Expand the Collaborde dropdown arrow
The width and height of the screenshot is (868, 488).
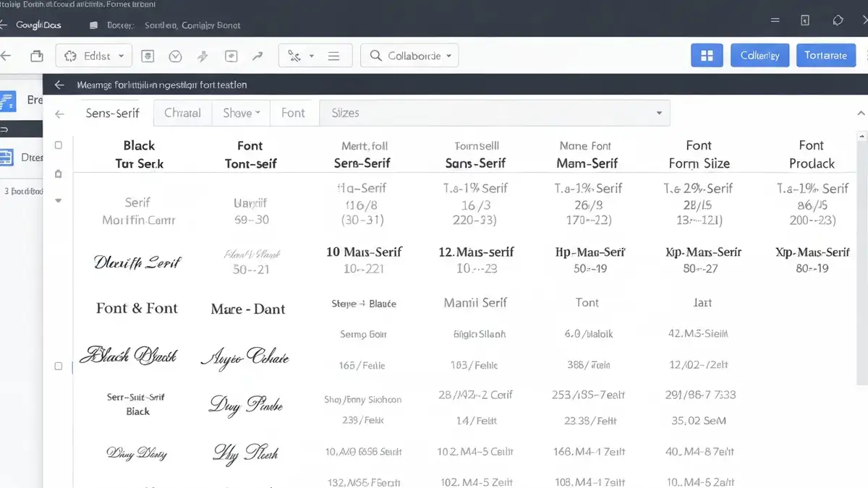pyautogui.click(x=448, y=56)
